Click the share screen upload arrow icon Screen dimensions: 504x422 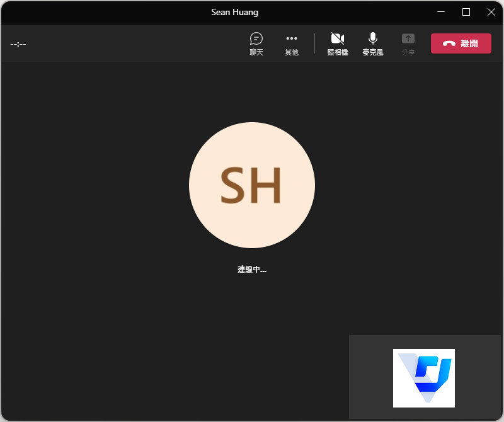coord(408,38)
